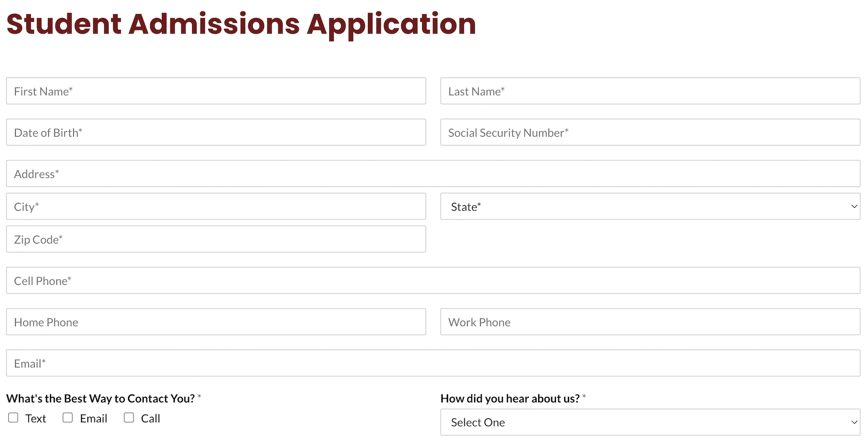
Task: Focus the Zip Code field
Action: 215,239
